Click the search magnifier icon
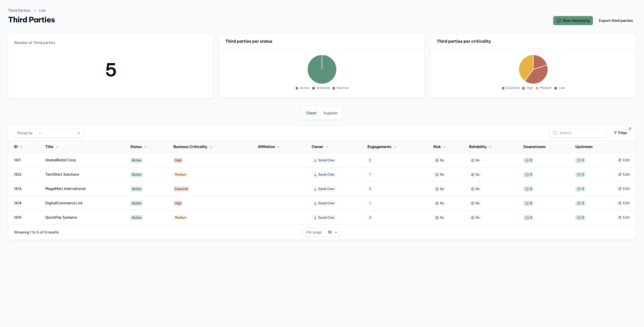644x327 pixels. coord(555,133)
